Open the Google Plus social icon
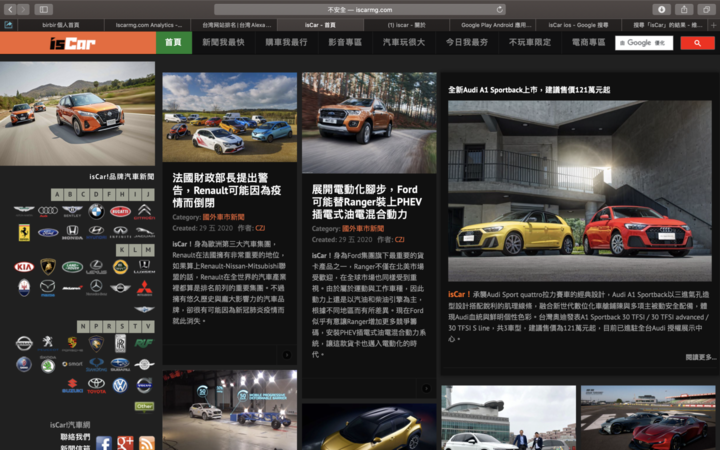Image resolution: width=720 pixels, height=450 pixels. click(125, 443)
